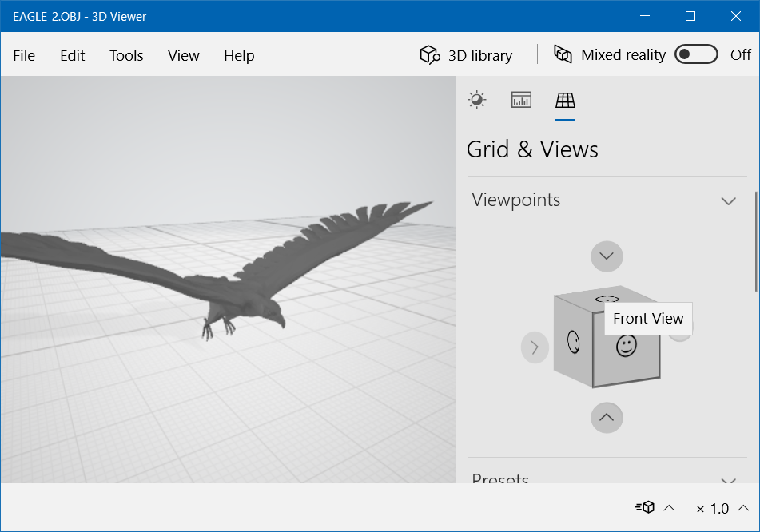Switch to the Stats & Shading tab
The width and height of the screenshot is (760, 532).
click(521, 100)
